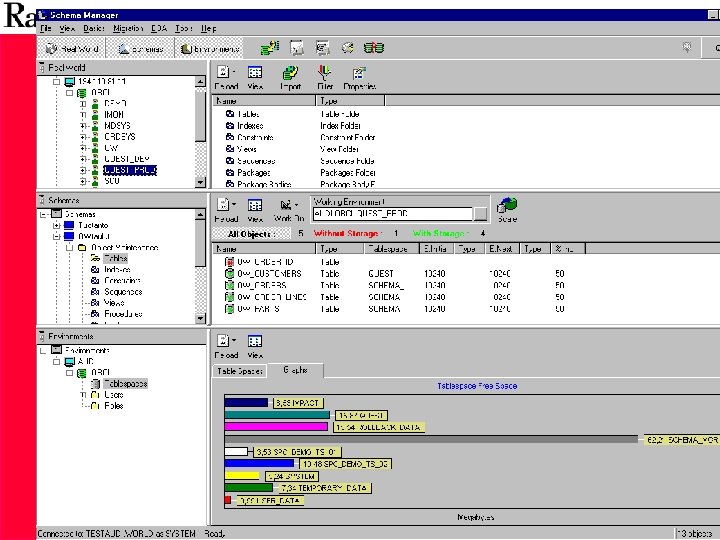720x540 pixels.
Task: Open the Migration menu
Action: (127, 29)
